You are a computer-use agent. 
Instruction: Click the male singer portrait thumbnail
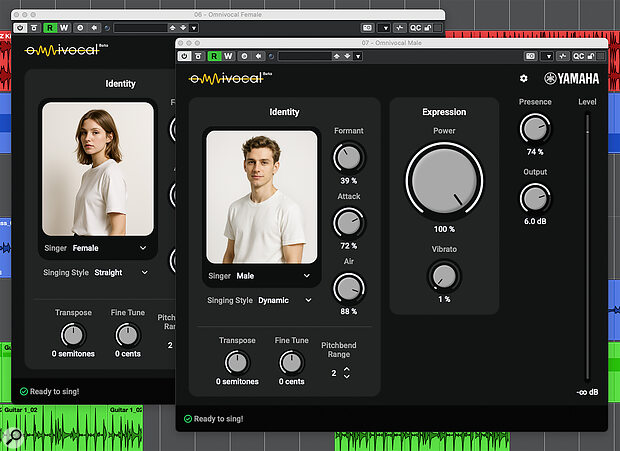click(262, 197)
